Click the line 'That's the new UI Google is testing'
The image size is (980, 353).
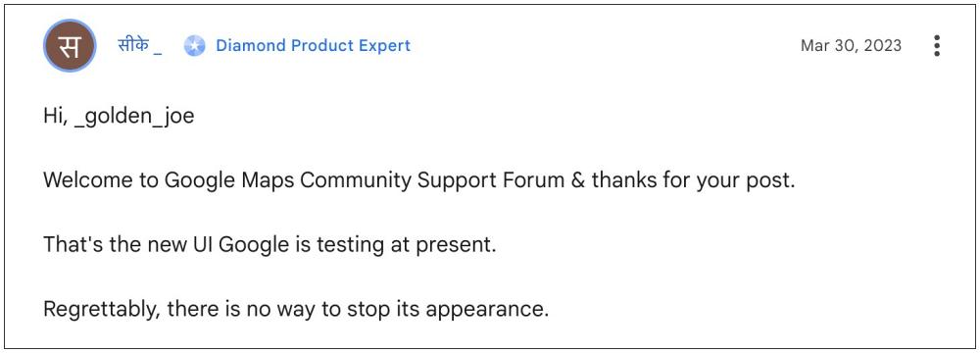[269, 245]
